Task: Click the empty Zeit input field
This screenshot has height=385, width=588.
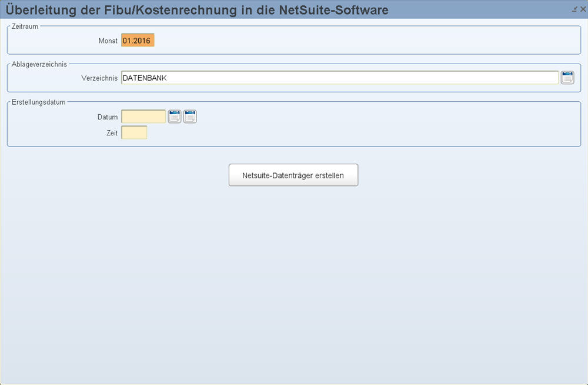Action: 134,132
